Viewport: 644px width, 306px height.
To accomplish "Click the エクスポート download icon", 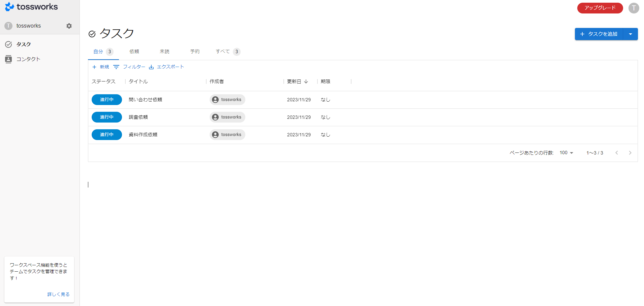I will (151, 67).
